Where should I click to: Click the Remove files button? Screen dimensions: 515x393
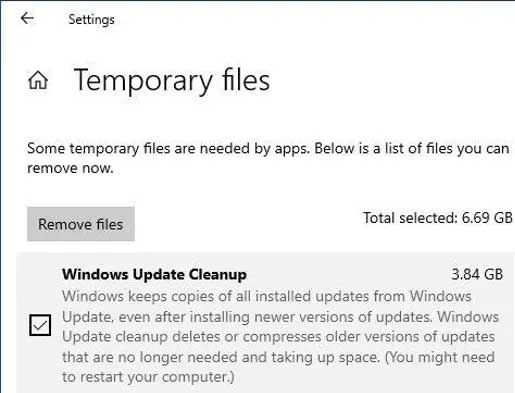point(81,224)
